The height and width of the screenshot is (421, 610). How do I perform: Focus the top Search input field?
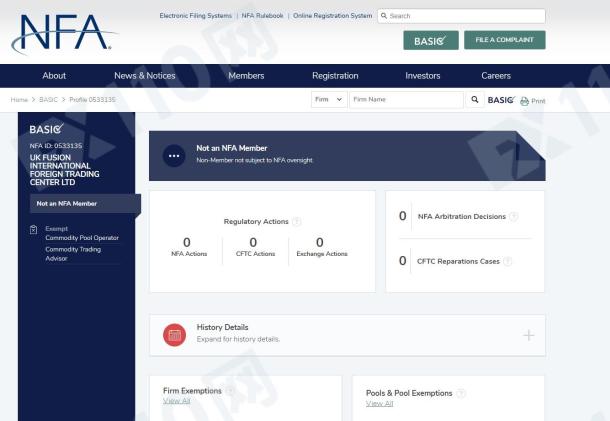(461, 16)
